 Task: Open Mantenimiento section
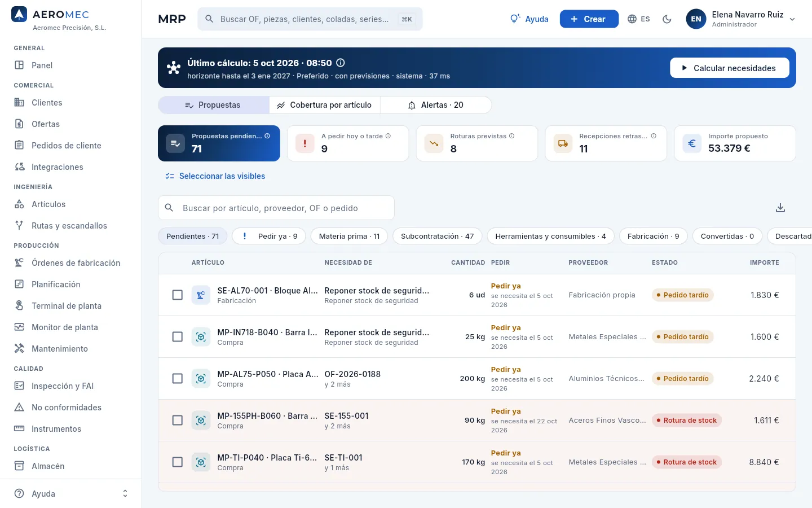[x=70, y=349]
